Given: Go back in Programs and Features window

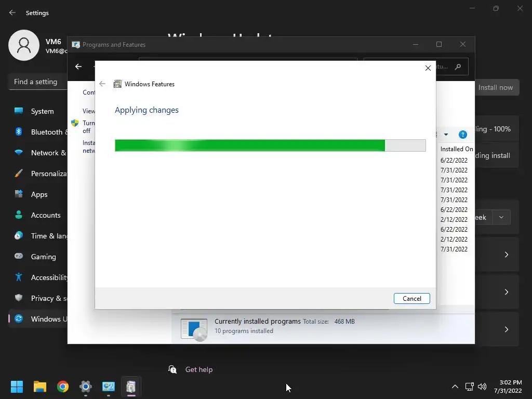Looking at the screenshot, I should [78, 66].
